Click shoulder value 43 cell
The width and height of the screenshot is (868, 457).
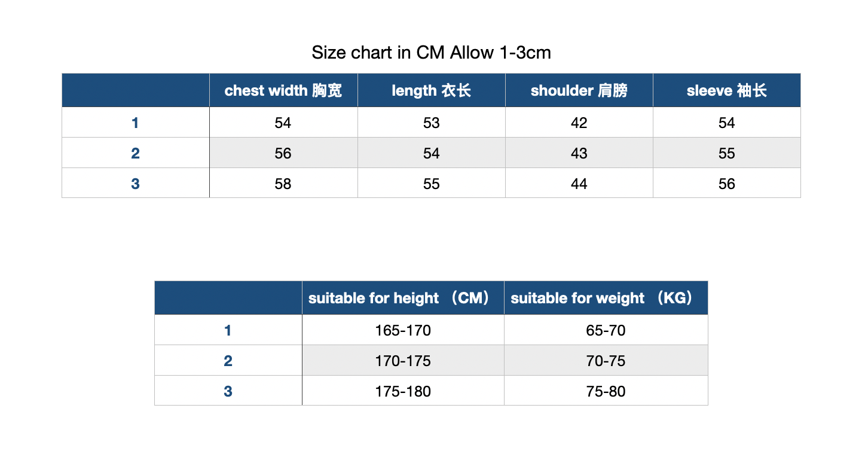click(579, 153)
